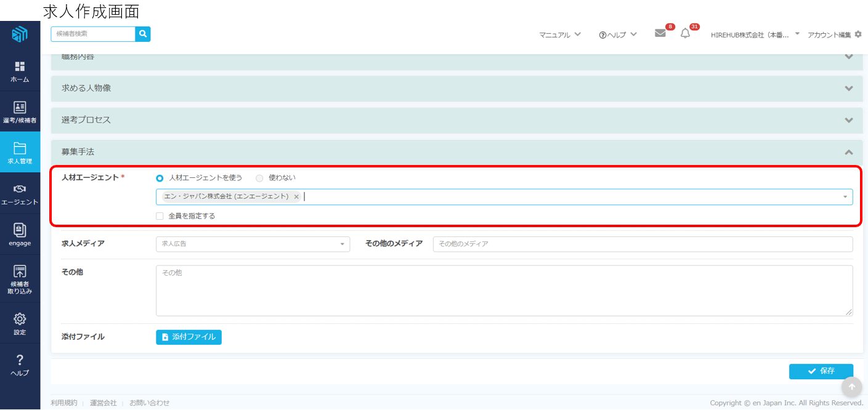Click the 添付ファイル upload button
The image size is (868, 410).
[x=189, y=337]
